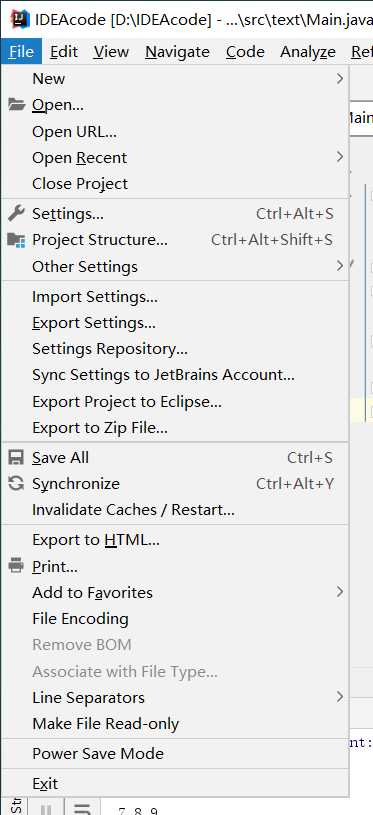Viewport: 373px width, 815px height.
Task: Click the printer icon beside Print...
Action: [x=17, y=566]
